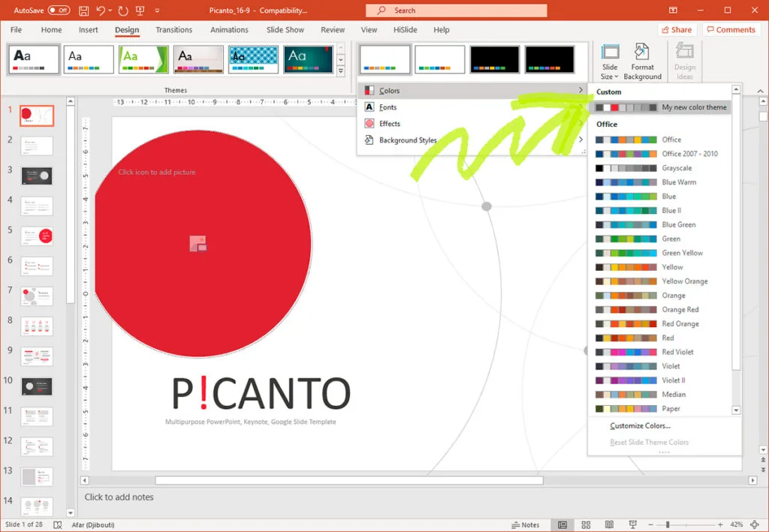Switch to Normal view in status bar
The width and height of the screenshot is (769, 532).
pos(562,524)
